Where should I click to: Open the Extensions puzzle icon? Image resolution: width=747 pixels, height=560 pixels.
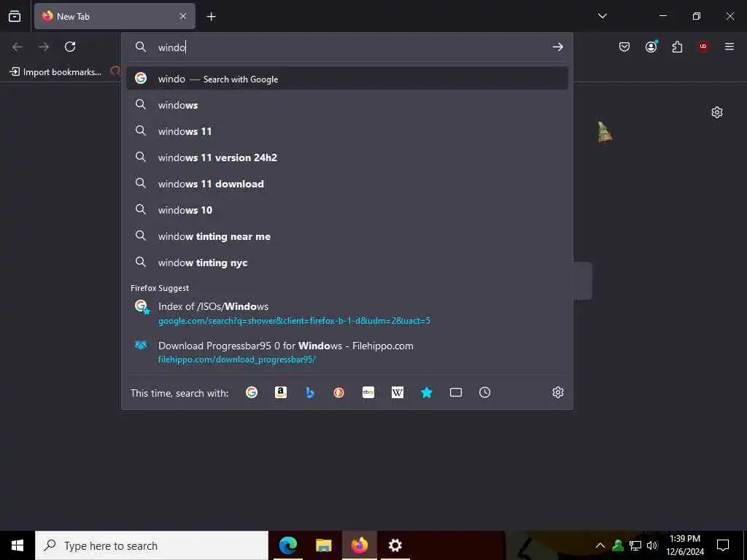[x=677, y=47]
